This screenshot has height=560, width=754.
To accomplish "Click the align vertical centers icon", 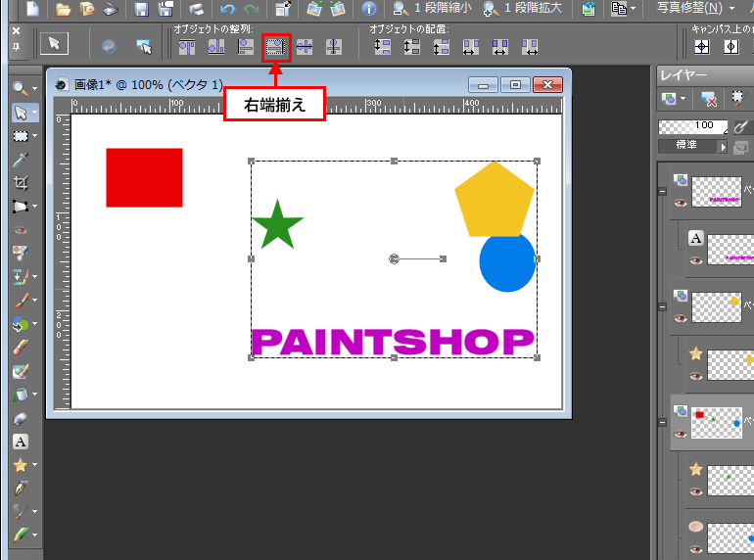I will click(305, 47).
